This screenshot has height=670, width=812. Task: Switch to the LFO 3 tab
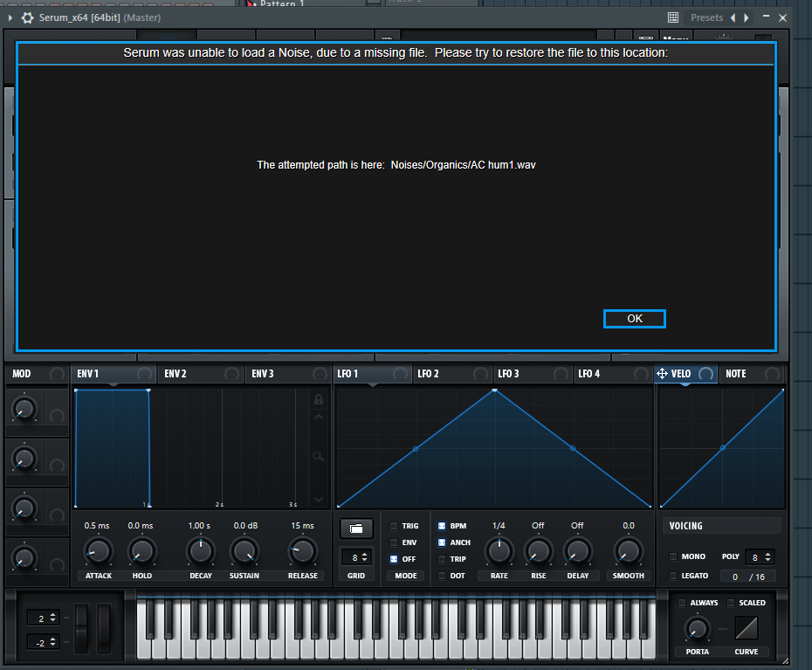click(533, 374)
